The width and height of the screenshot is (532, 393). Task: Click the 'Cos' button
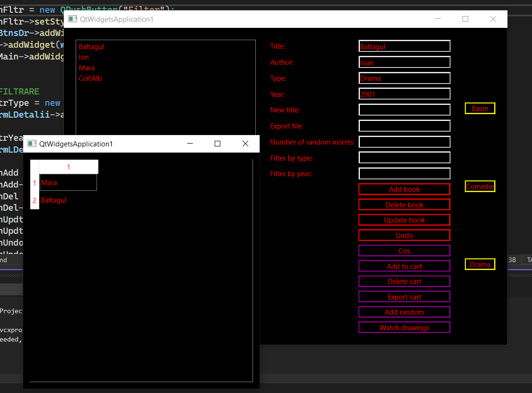(404, 250)
